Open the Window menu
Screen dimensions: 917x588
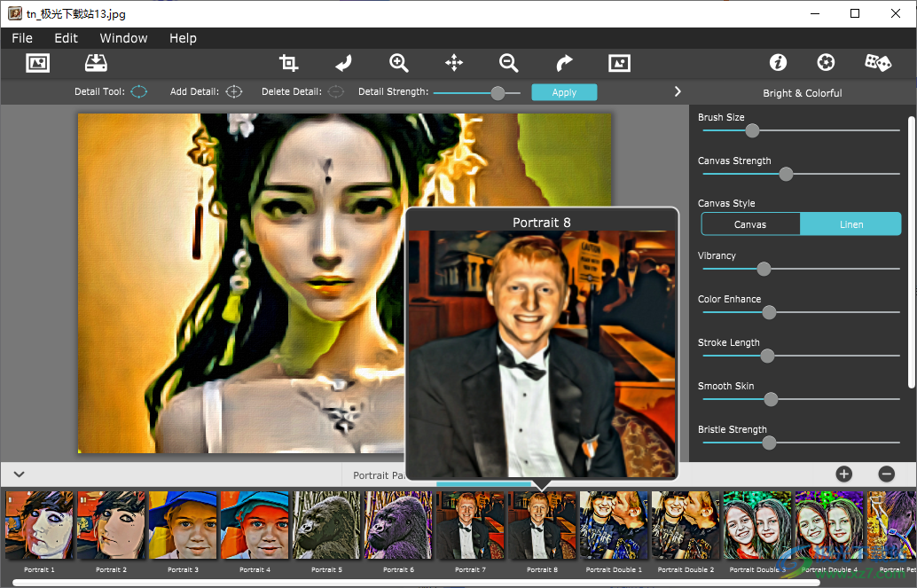tap(123, 38)
